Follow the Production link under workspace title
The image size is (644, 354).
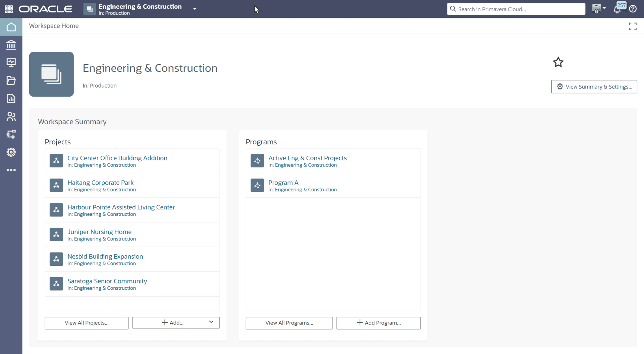click(103, 86)
